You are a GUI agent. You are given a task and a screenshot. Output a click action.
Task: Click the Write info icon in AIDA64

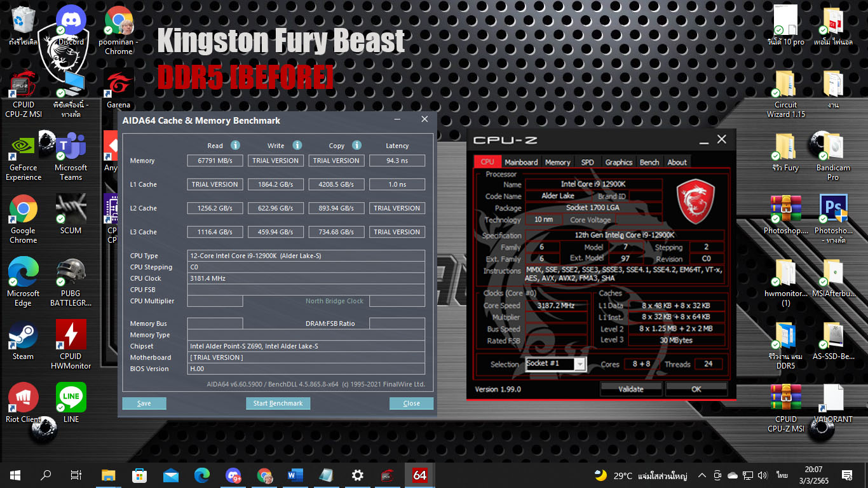click(297, 146)
